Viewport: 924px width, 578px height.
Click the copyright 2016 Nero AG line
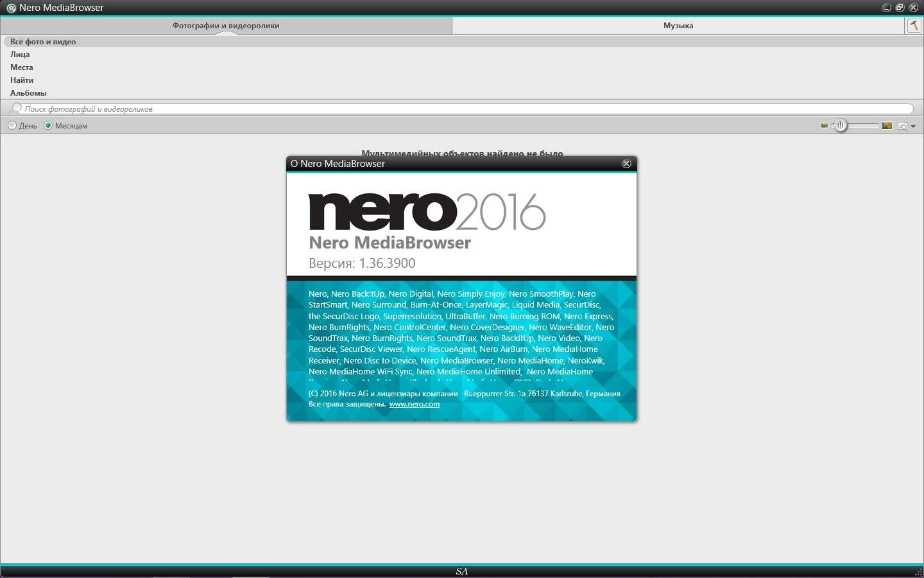click(x=464, y=394)
